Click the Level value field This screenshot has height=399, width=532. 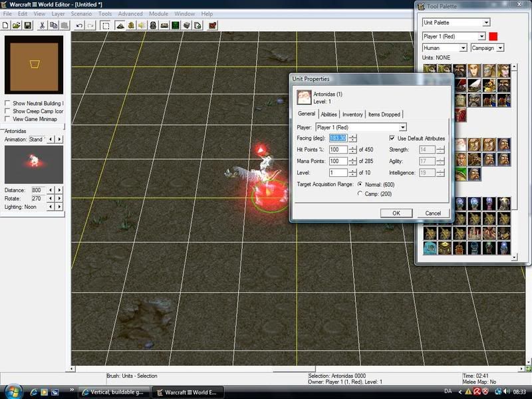pyautogui.click(x=338, y=173)
